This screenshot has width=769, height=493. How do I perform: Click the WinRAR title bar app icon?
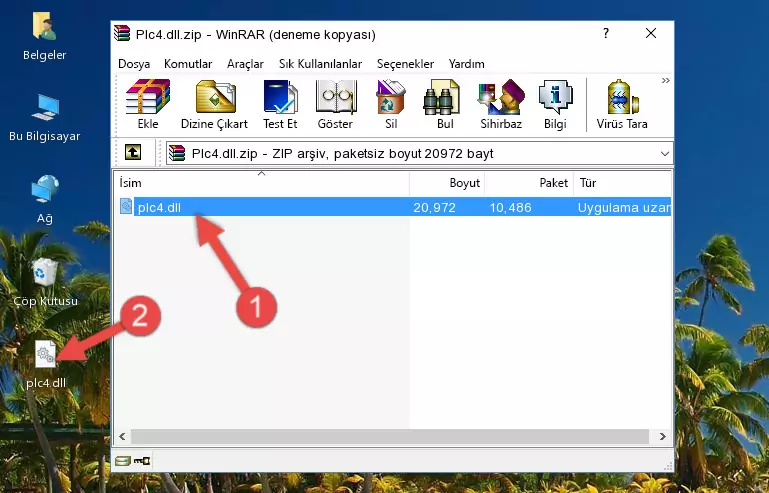click(x=122, y=33)
